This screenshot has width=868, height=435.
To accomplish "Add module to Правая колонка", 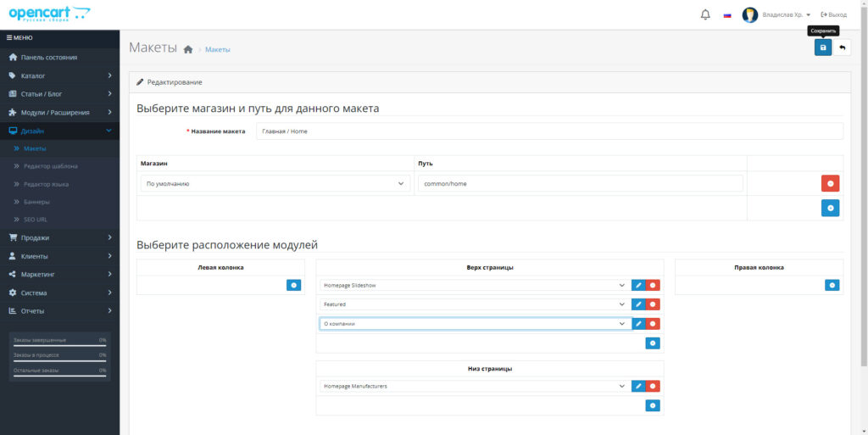I will (x=832, y=285).
